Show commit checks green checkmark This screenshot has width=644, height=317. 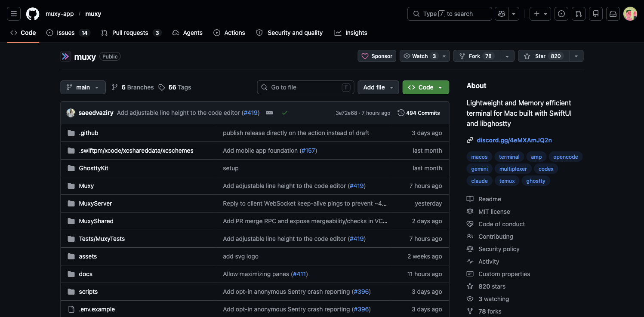pos(285,113)
